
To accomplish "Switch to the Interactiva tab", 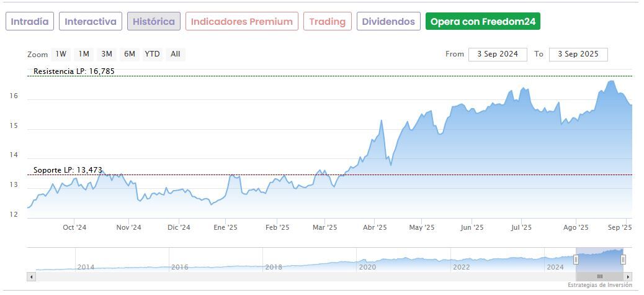I will coord(91,21).
